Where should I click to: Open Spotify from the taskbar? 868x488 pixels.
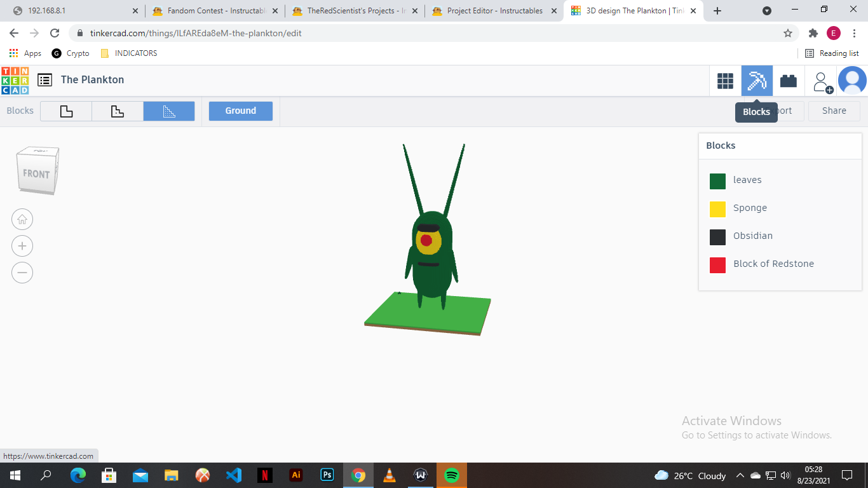(x=452, y=475)
